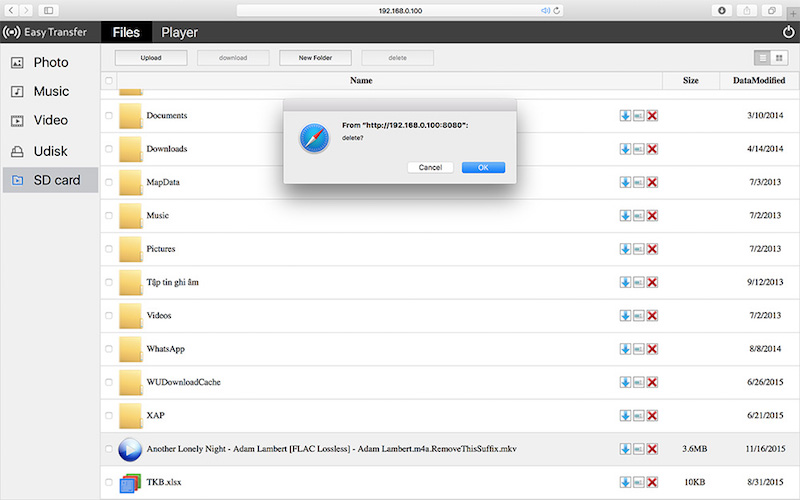
Task: Click rename icon for WhatsApp folder
Action: tap(639, 349)
